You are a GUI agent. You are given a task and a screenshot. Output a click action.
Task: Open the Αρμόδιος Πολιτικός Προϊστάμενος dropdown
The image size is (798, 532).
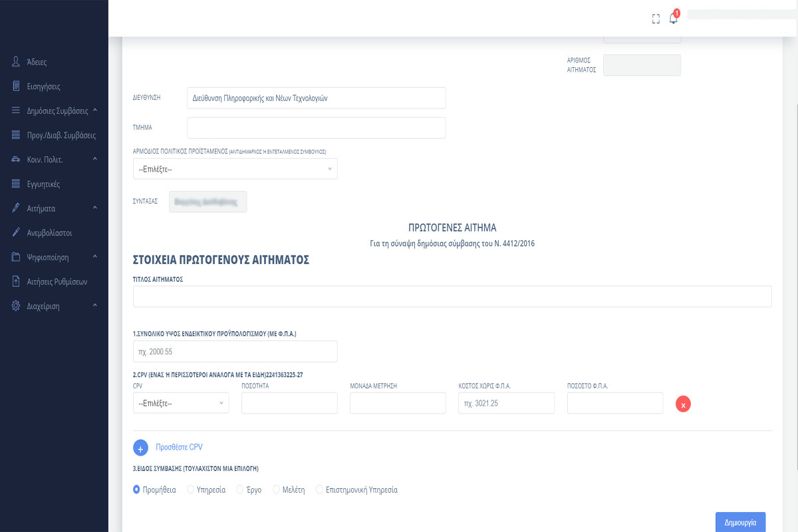(x=235, y=169)
